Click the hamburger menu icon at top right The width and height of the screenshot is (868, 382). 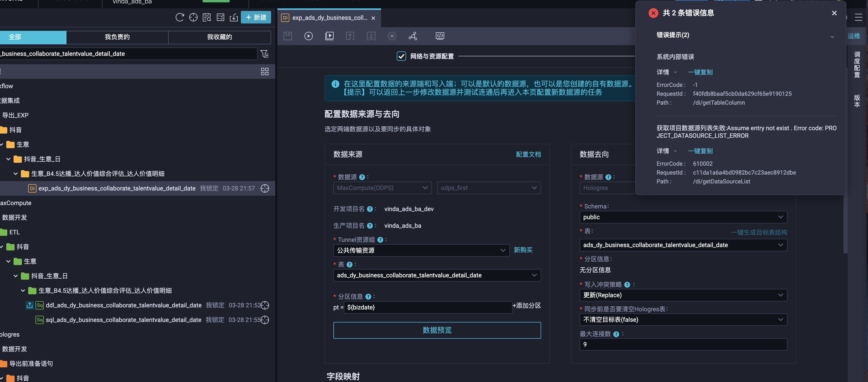click(859, 17)
